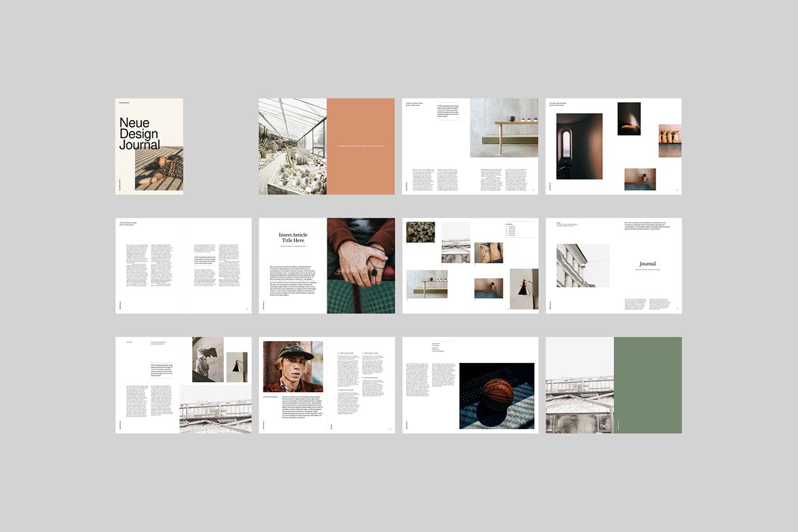
Task: Pick the terracotta orange page block
Action: [360, 146]
